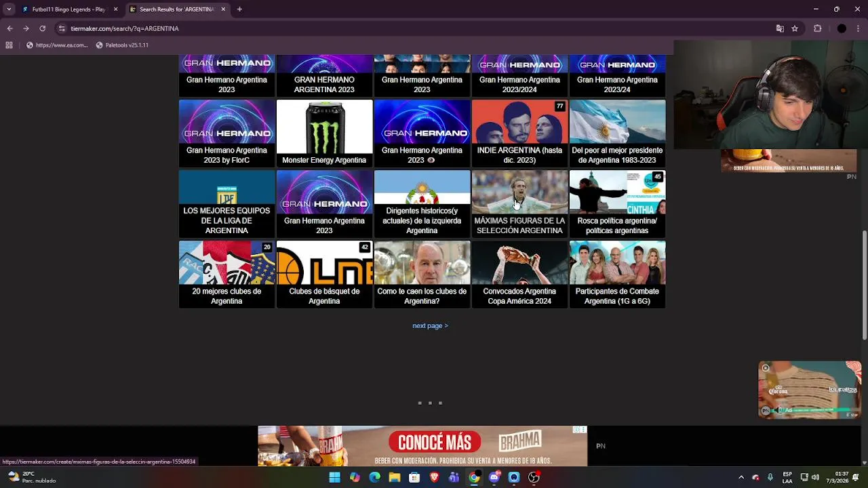Open the site information icon in address bar
Screen dimensions: 868x488
click(62, 28)
